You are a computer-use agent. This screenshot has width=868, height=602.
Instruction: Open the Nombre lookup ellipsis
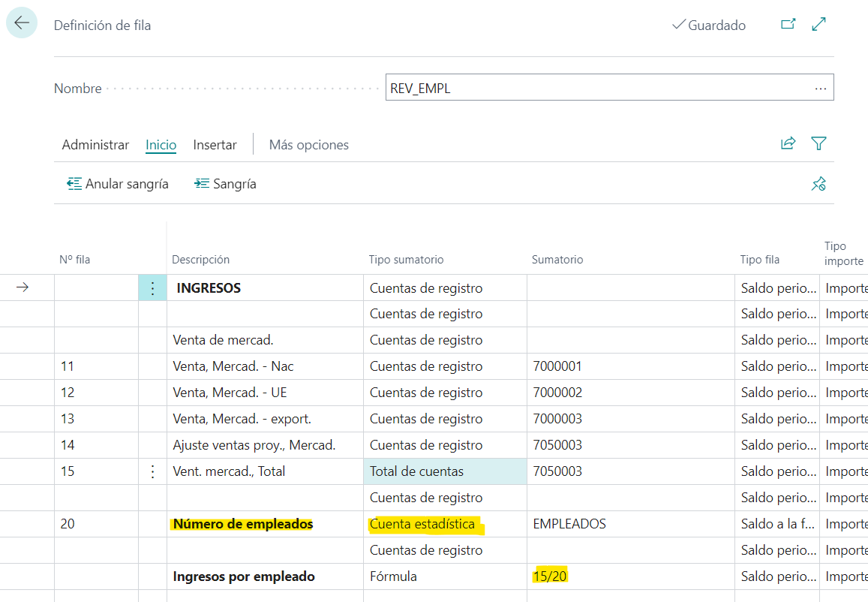820,89
